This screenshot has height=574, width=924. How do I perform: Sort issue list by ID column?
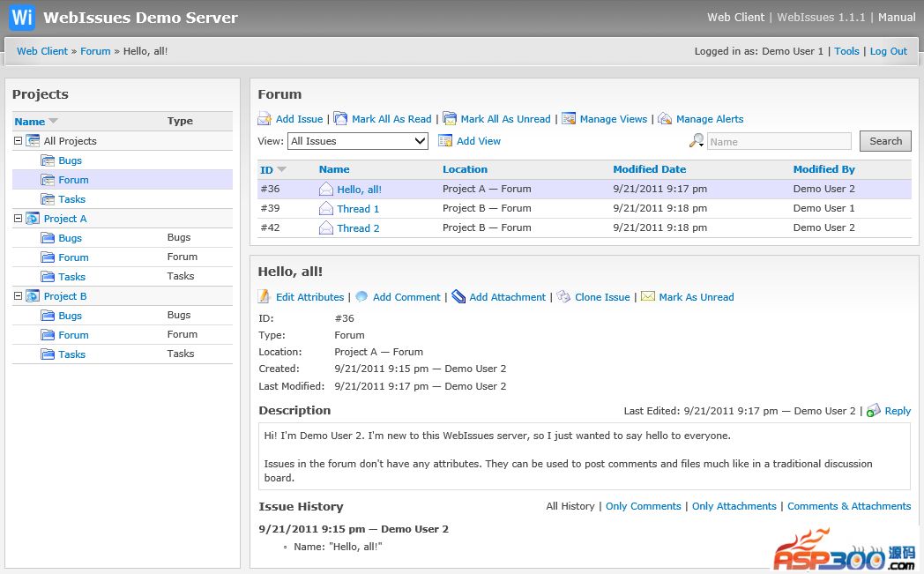click(x=266, y=169)
